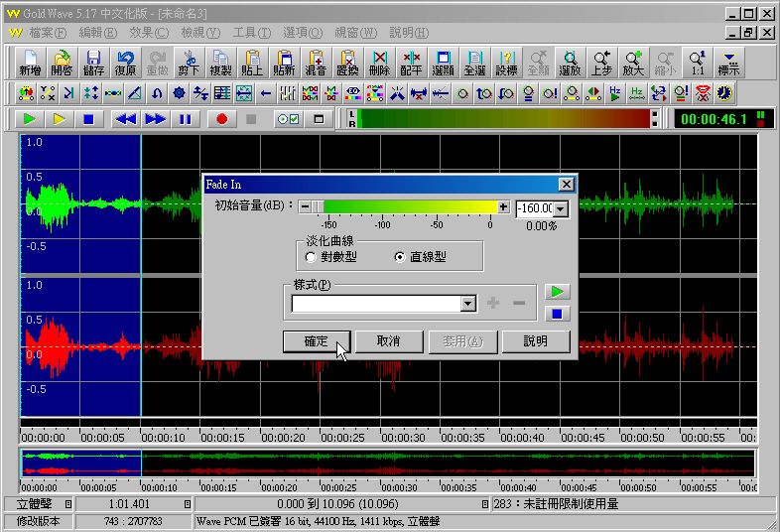Click the green preview play button in dialog

559,292
